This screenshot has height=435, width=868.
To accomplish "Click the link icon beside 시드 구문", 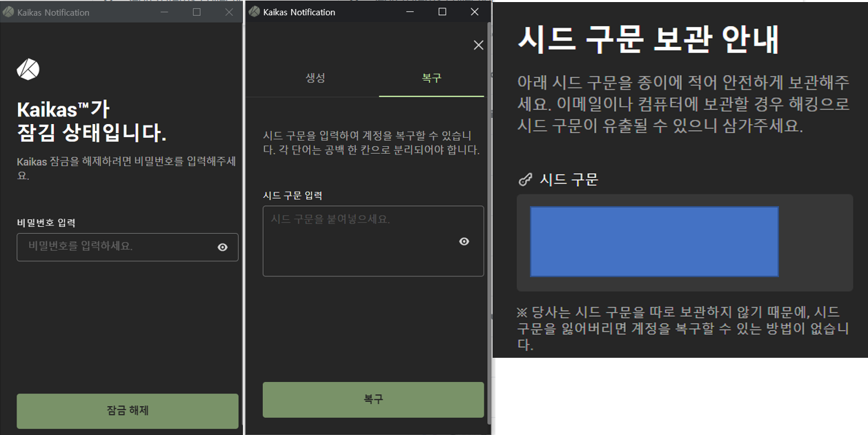I will point(526,180).
